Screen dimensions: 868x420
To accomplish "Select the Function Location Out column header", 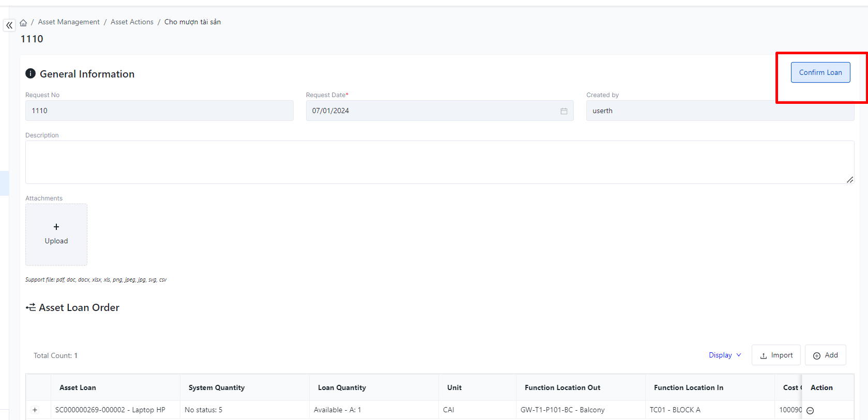I will (x=562, y=388).
